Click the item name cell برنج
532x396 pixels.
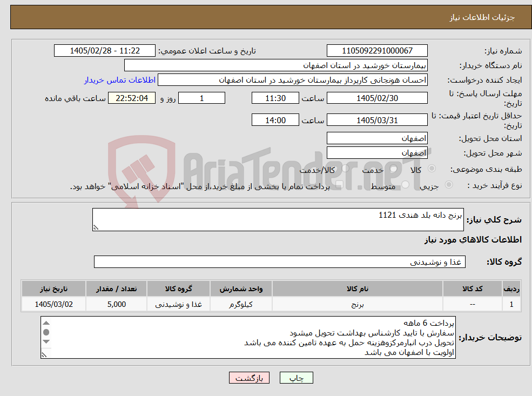357,304
